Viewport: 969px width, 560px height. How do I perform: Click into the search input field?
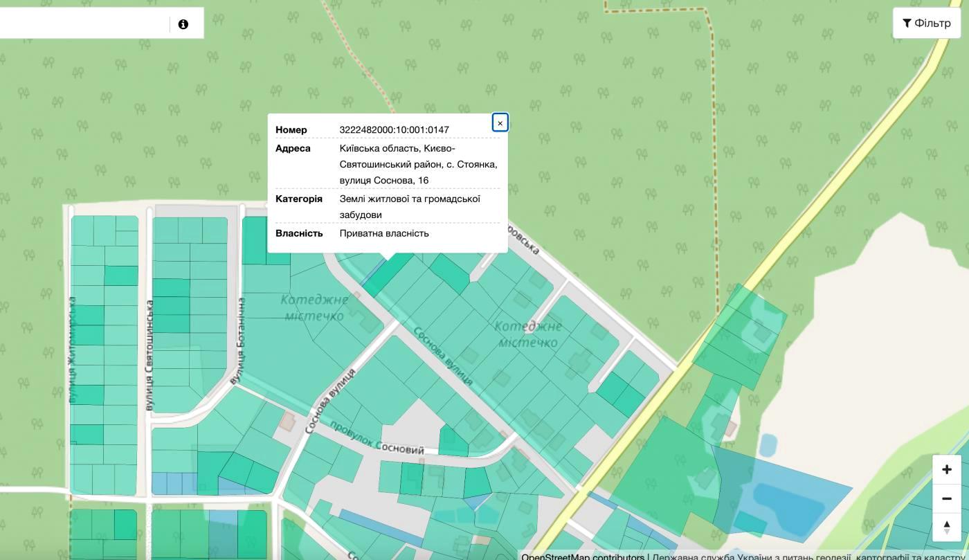coord(83,24)
